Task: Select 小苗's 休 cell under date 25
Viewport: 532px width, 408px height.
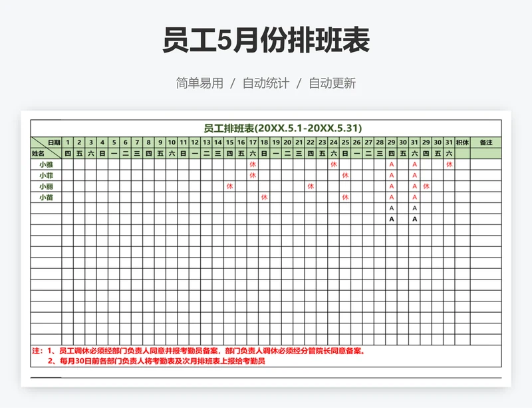Action: click(345, 198)
